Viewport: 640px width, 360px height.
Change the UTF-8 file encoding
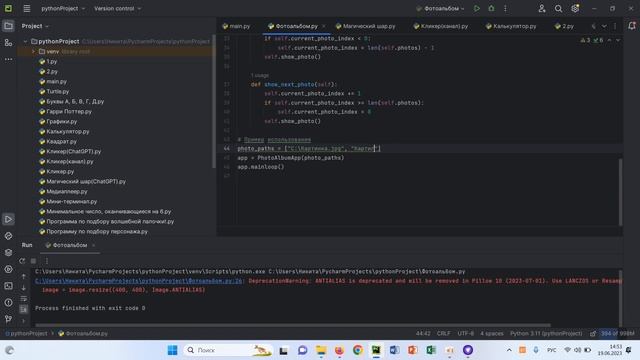pyautogui.click(x=465, y=333)
